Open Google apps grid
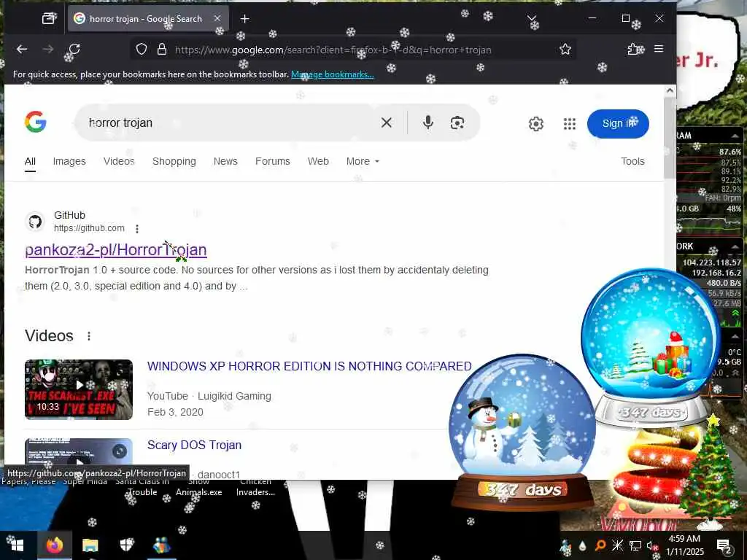Image resolution: width=747 pixels, height=560 pixels. pos(570,124)
